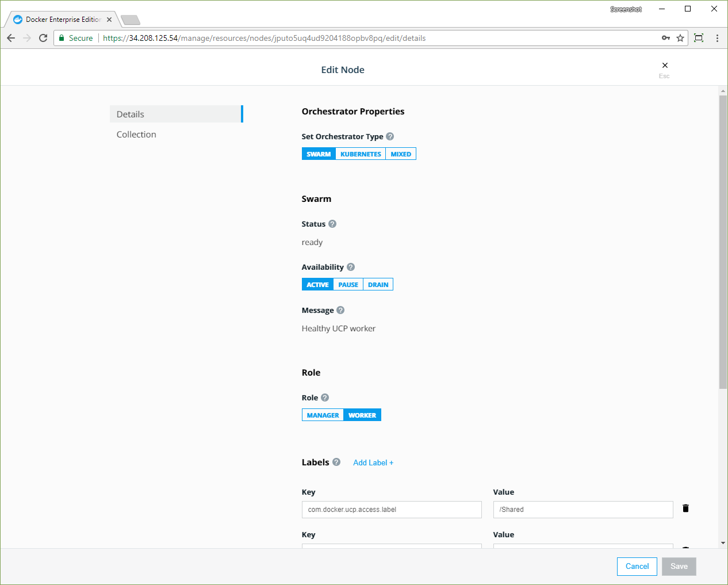Click the Message help icon

point(340,310)
